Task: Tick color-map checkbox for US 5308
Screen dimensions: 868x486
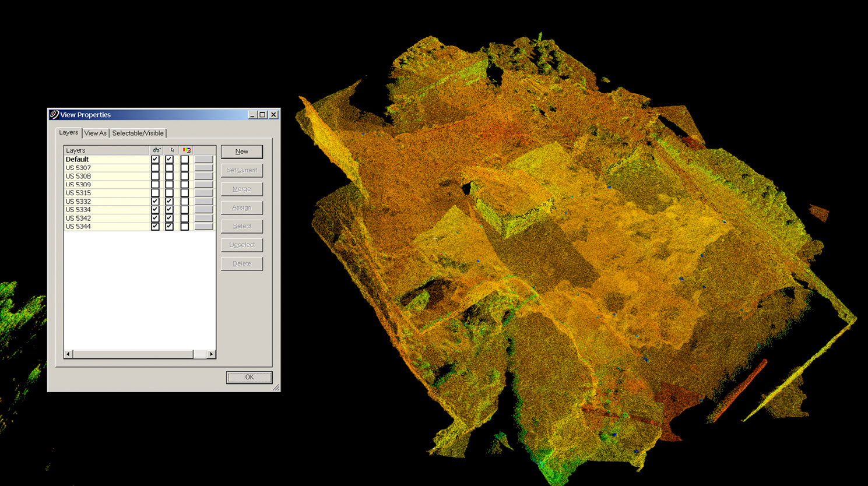Action: [x=185, y=176]
